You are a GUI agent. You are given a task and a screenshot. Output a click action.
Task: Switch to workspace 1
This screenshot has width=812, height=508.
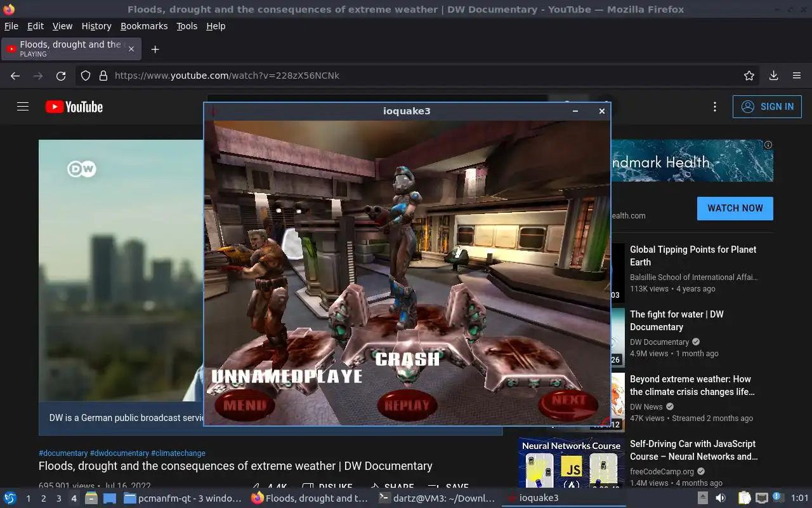28,498
